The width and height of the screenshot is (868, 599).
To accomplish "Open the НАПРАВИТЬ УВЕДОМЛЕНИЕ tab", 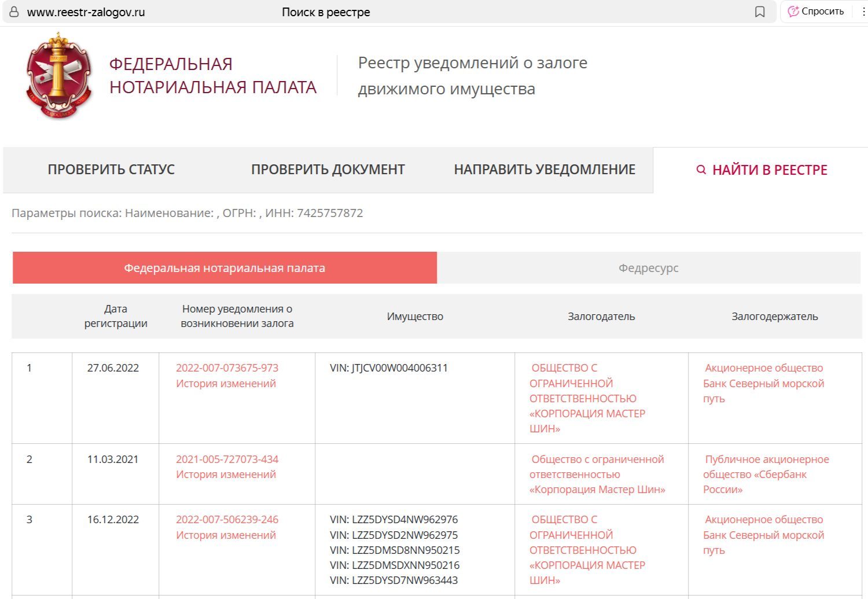I will click(x=545, y=170).
